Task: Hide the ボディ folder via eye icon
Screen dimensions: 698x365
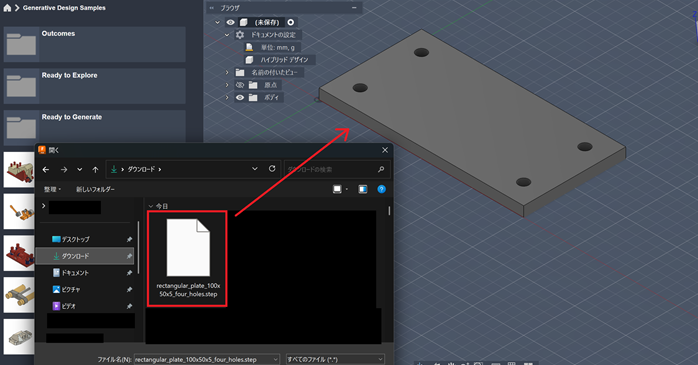Action: click(240, 97)
